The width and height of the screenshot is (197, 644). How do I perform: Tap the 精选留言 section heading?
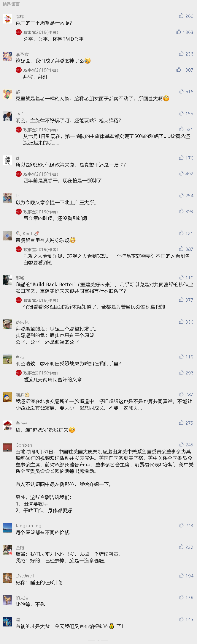click(11, 4)
